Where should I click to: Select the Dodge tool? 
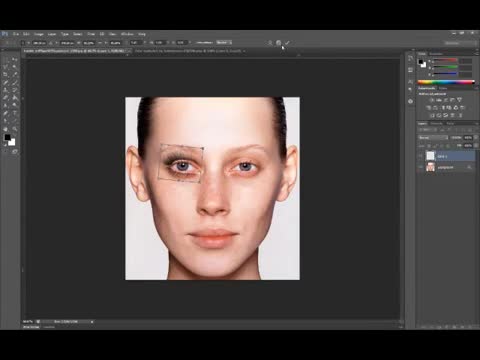[x=14, y=105]
